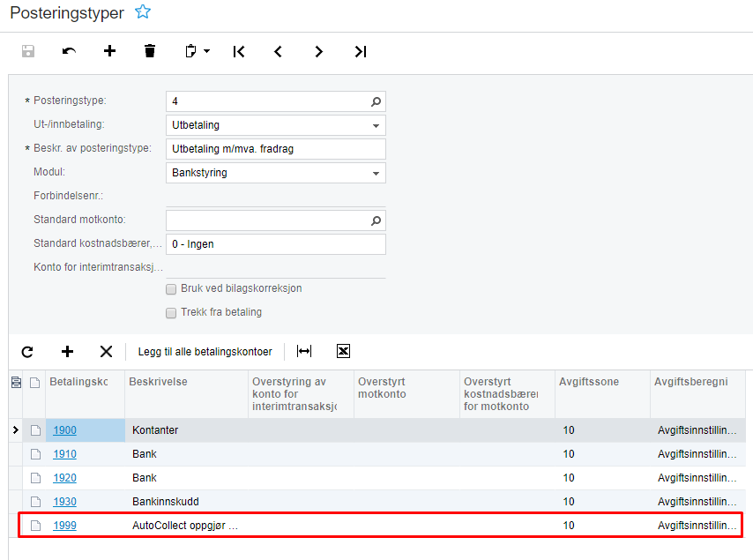This screenshot has width=753, height=560.
Task: Undo changes with the curved arrow icon
Action: click(69, 51)
